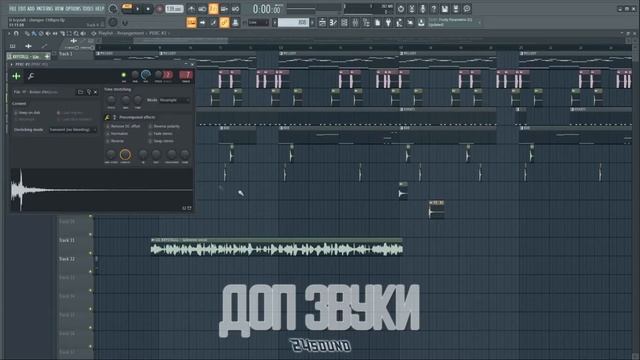Enable Swap stereo

(161, 141)
